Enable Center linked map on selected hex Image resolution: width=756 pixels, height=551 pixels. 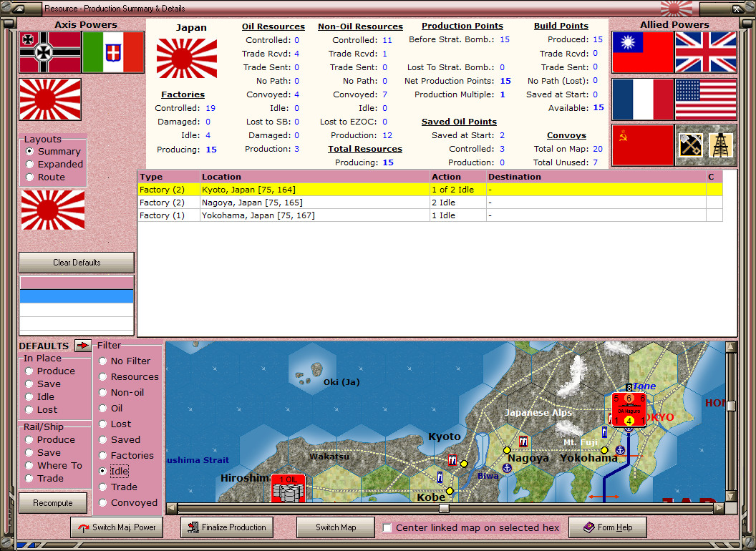[387, 527]
